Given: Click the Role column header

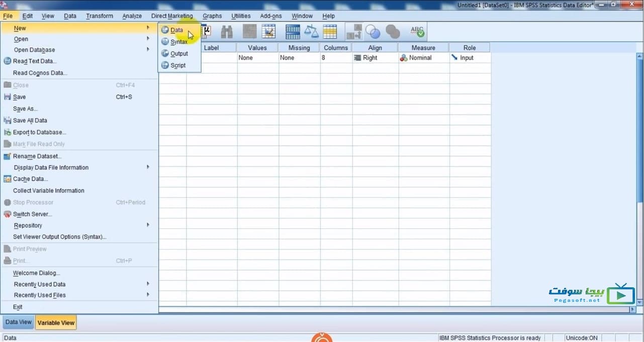Looking at the screenshot, I should click(x=470, y=48).
